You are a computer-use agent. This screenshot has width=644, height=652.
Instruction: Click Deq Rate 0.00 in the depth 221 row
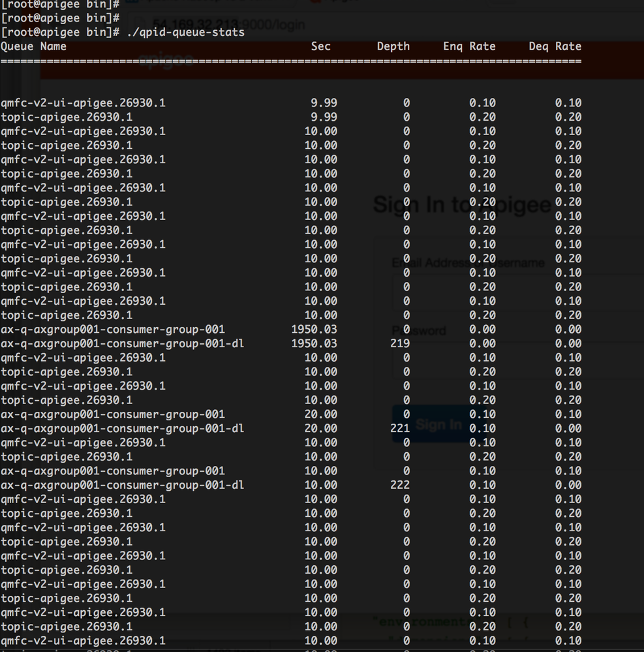tap(568, 428)
